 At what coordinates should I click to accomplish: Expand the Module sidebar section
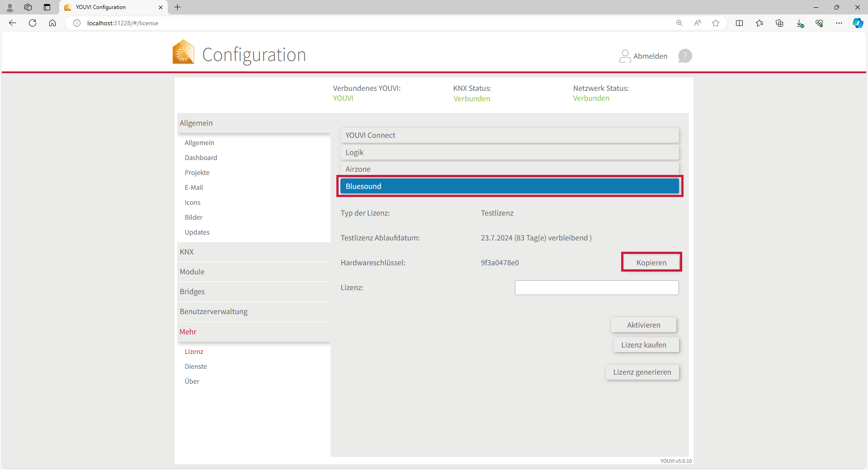pyautogui.click(x=192, y=272)
